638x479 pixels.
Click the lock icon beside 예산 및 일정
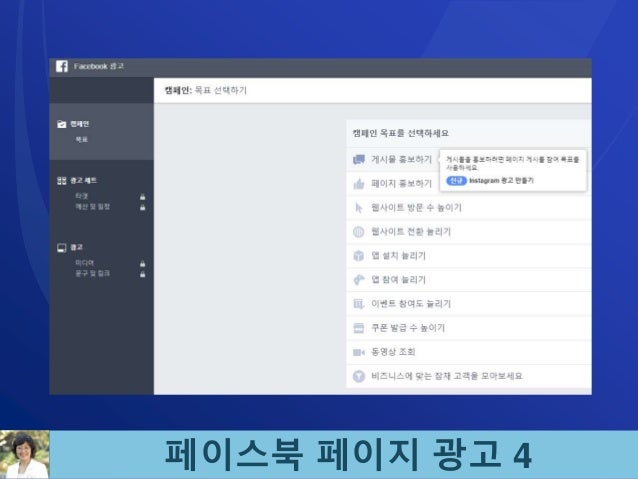coord(142,207)
